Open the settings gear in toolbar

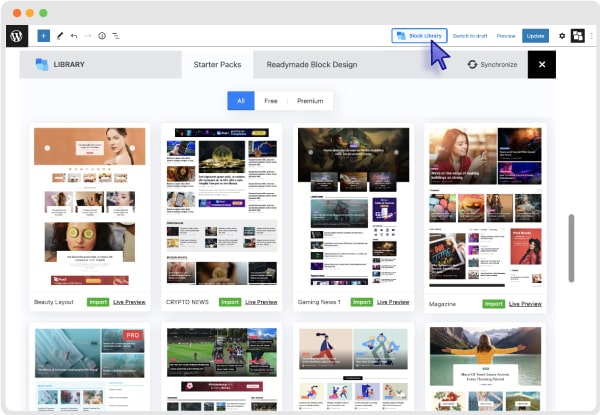[561, 35]
